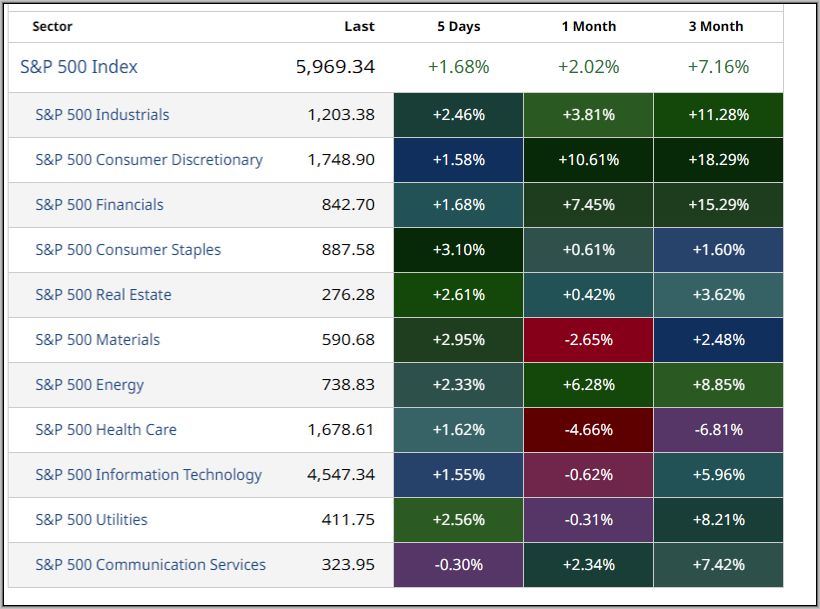Click the S&P 500 Industrials link
820x609 pixels.
tap(102, 115)
